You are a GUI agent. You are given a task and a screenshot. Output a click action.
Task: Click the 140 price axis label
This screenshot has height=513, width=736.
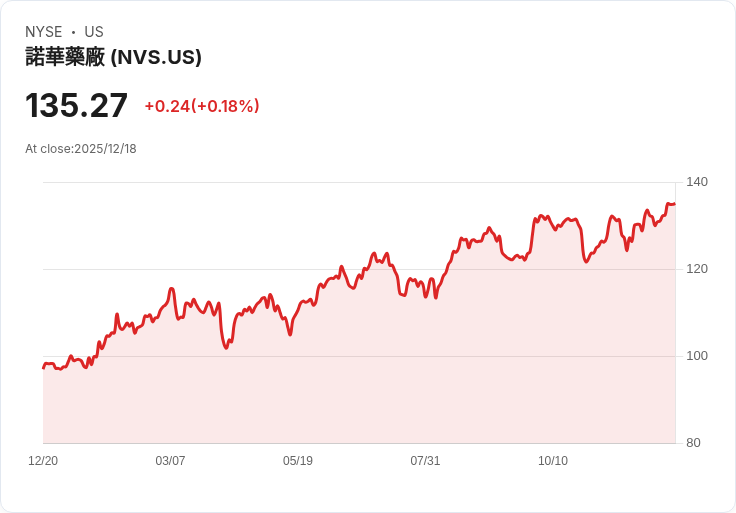pyautogui.click(x=697, y=182)
